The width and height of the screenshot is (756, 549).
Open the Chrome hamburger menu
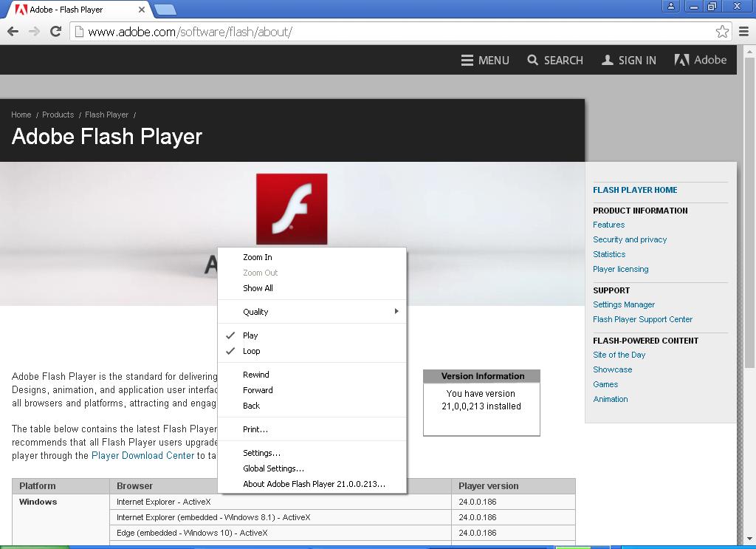[744, 32]
